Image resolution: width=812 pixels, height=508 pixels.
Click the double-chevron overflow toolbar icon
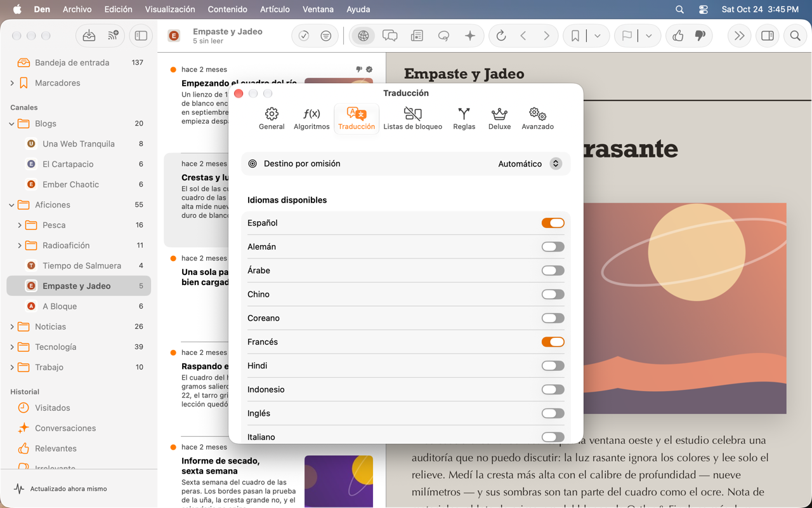pyautogui.click(x=739, y=36)
